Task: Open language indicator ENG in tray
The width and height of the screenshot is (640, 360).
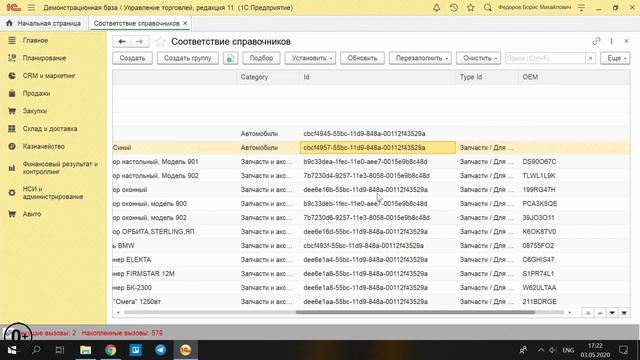Action: (x=568, y=350)
